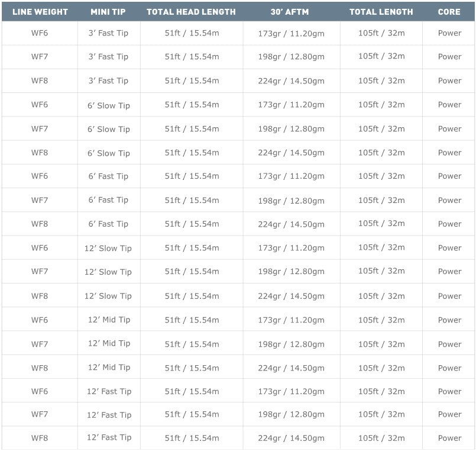Click the LINE WEIGHT column header

click(x=40, y=12)
